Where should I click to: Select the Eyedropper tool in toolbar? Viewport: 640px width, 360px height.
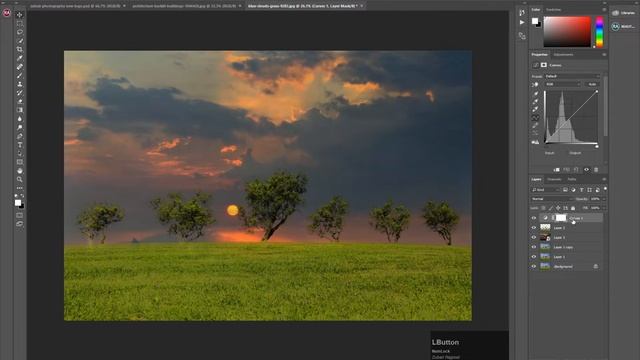pos(19,58)
